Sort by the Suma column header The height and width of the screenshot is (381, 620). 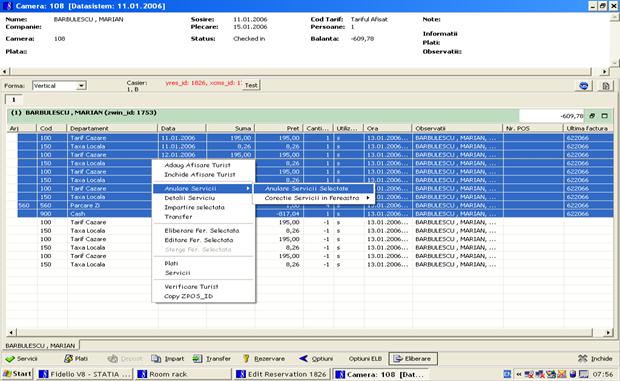click(231, 128)
